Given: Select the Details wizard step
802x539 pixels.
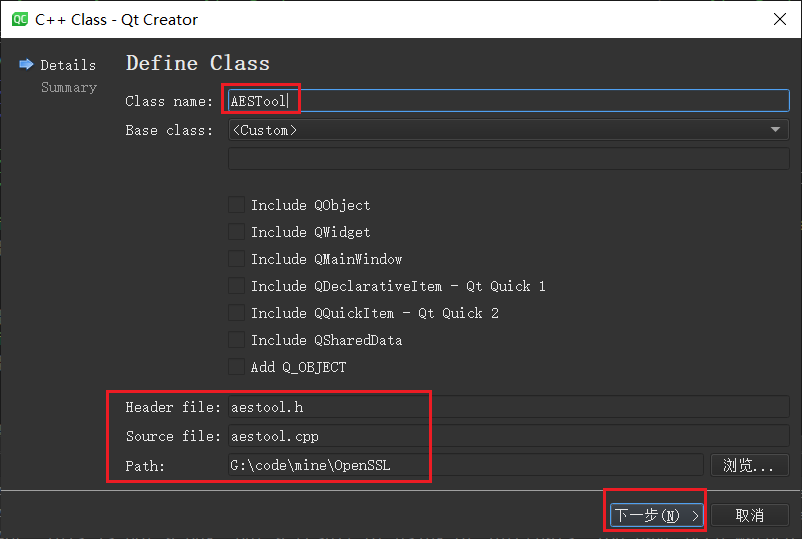Looking at the screenshot, I should (68, 65).
